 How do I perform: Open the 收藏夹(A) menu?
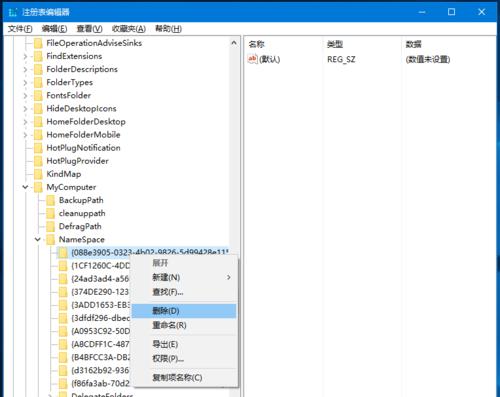[129, 29]
